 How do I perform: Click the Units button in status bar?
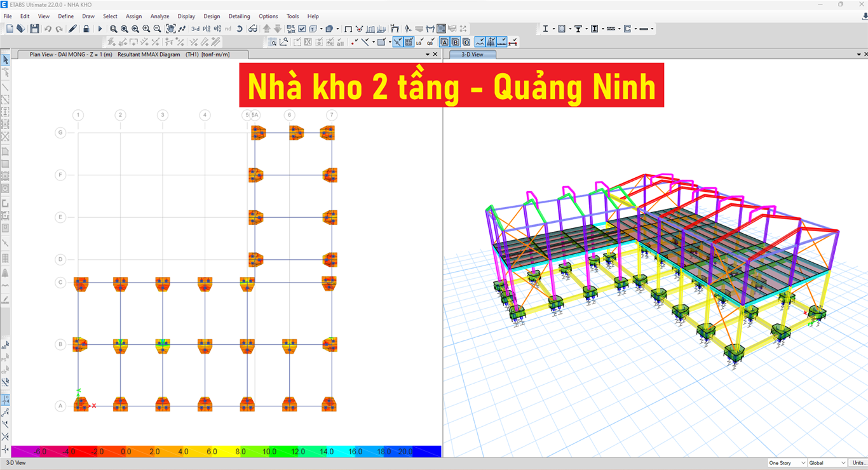pos(858,463)
